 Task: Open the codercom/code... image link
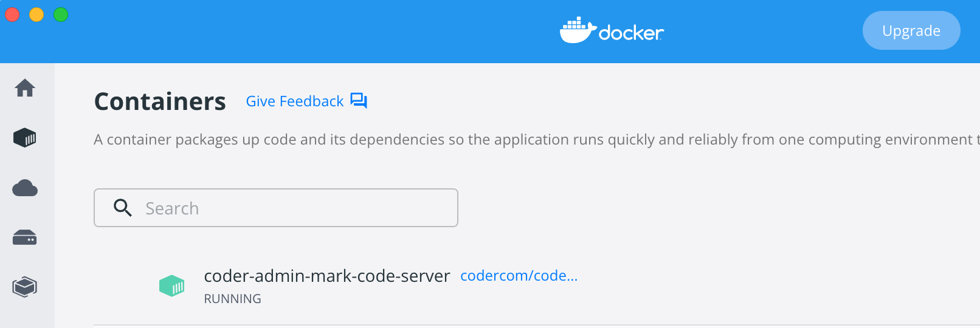point(519,276)
